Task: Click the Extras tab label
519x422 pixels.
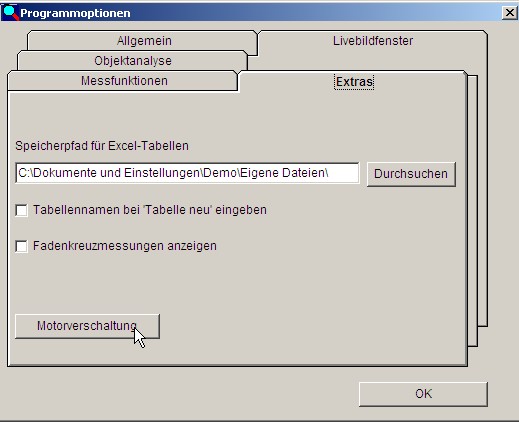Action: (354, 82)
